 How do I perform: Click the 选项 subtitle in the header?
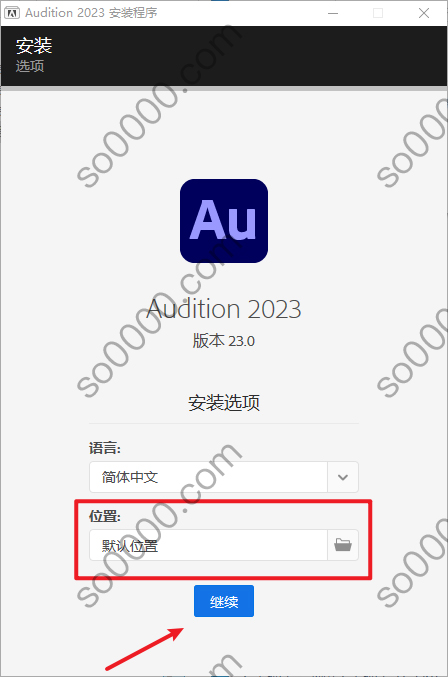pos(30,66)
